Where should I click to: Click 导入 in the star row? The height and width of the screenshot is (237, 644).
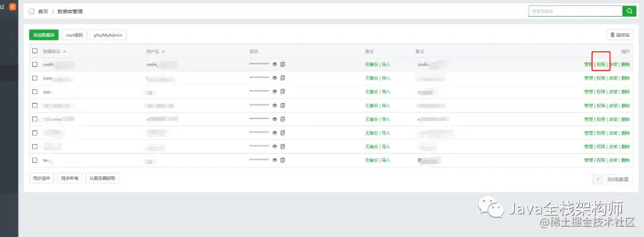tap(386, 92)
